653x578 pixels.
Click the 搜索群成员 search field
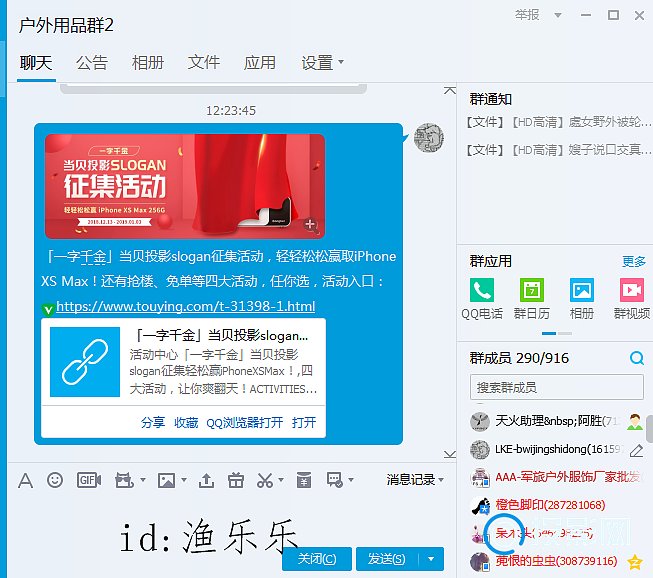pos(557,387)
